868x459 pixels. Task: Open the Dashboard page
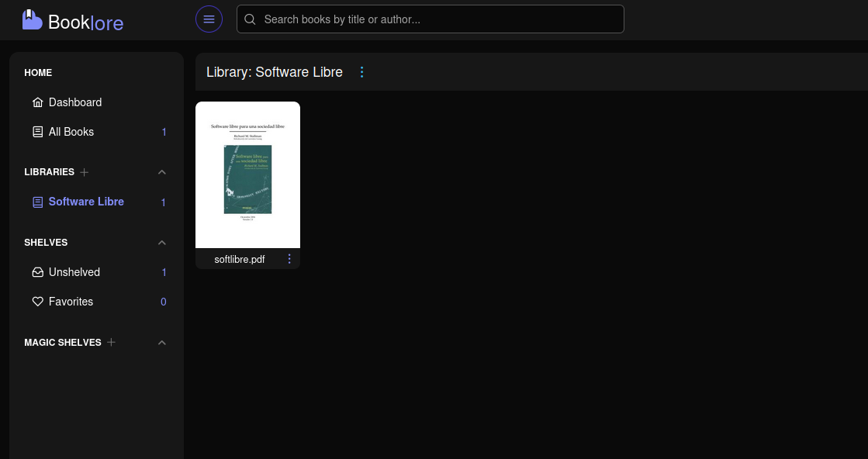[x=75, y=102]
